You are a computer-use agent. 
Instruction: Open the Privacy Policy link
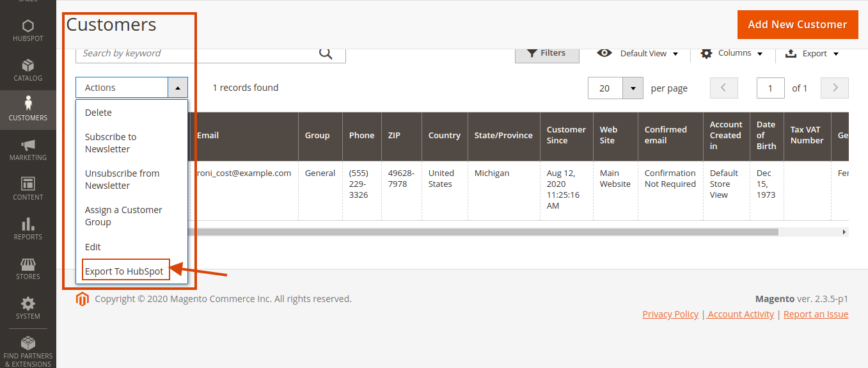pyautogui.click(x=670, y=314)
